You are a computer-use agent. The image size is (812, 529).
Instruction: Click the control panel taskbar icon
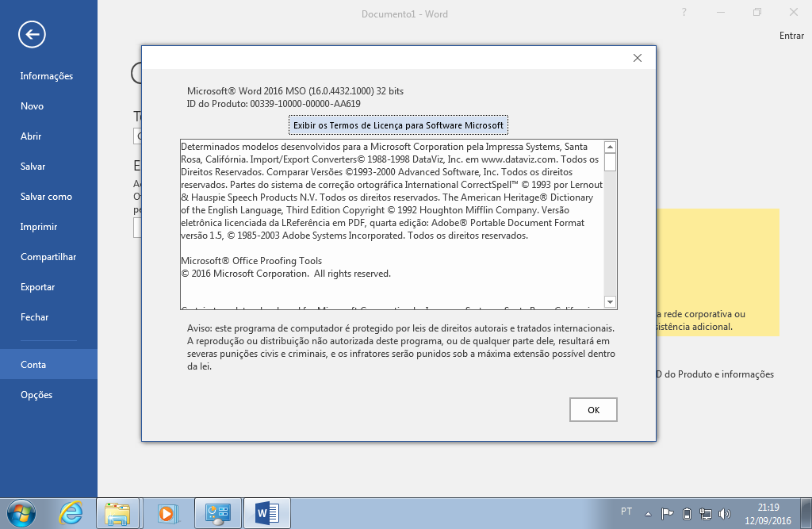pyautogui.click(x=218, y=513)
